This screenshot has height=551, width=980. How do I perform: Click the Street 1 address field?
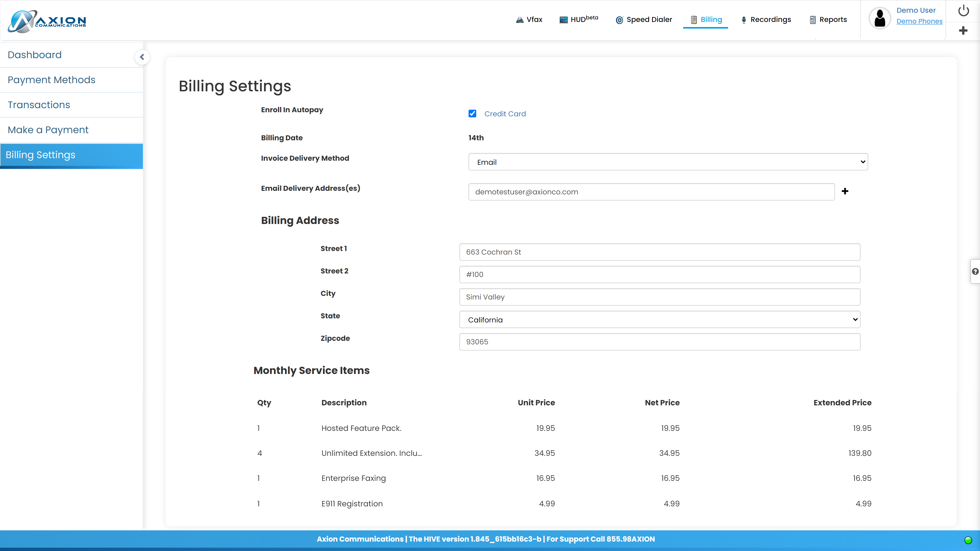click(x=660, y=252)
